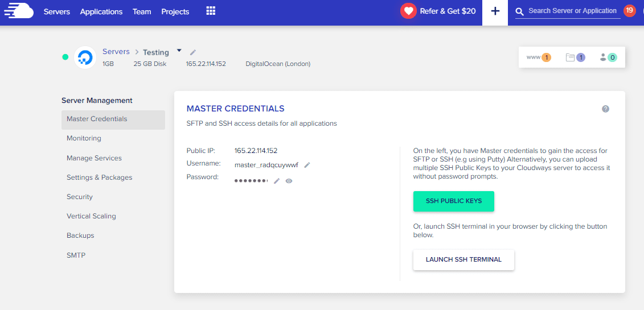The height and width of the screenshot is (310, 644).
Task: Go to Servers breadcrumb link
Action: 116,52
